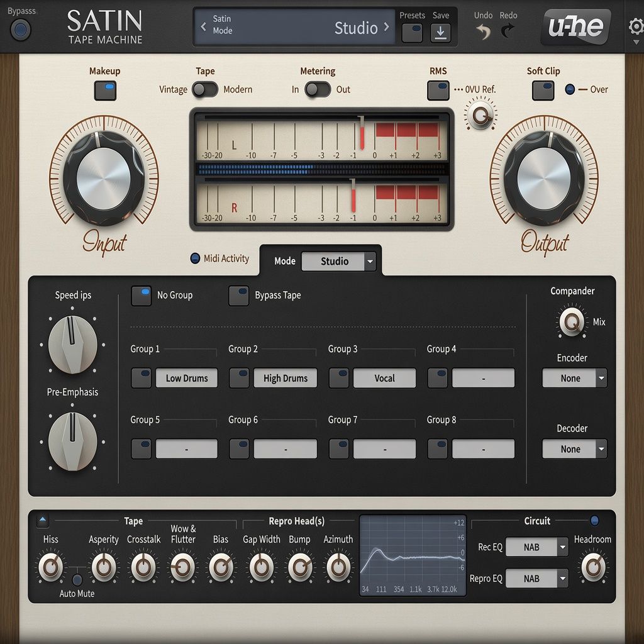The width and height of the screenshot is (644, 644).
Task: Click the frequency response graph
Action: [x=413, y=555]
